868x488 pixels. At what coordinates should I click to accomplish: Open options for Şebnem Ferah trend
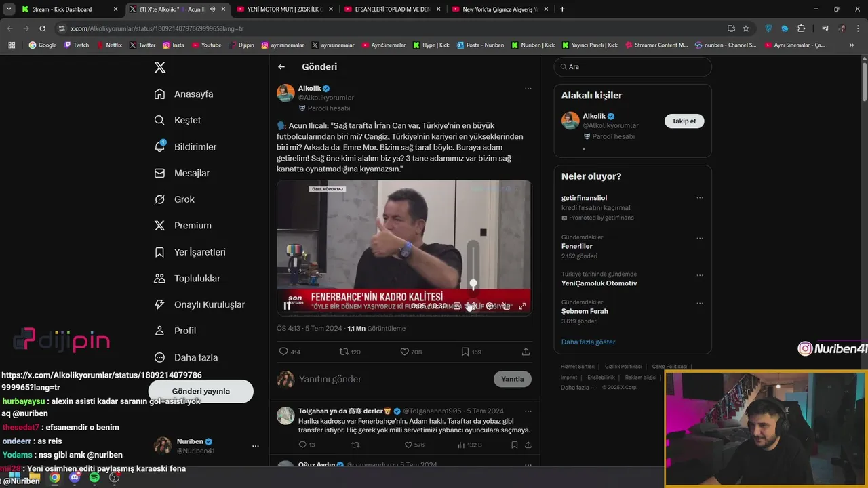700,303
